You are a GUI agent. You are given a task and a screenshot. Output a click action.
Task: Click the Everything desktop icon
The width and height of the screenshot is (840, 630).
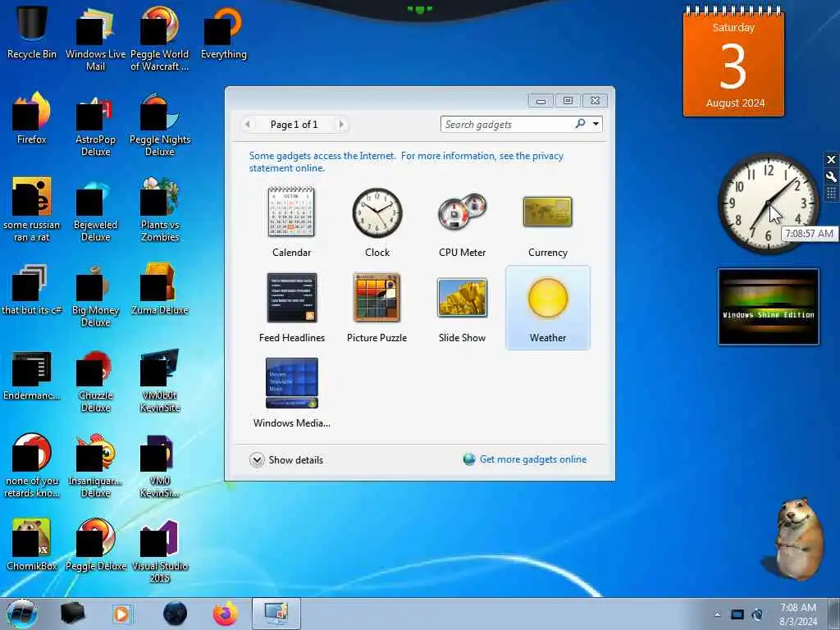click(x=224, y=33)
